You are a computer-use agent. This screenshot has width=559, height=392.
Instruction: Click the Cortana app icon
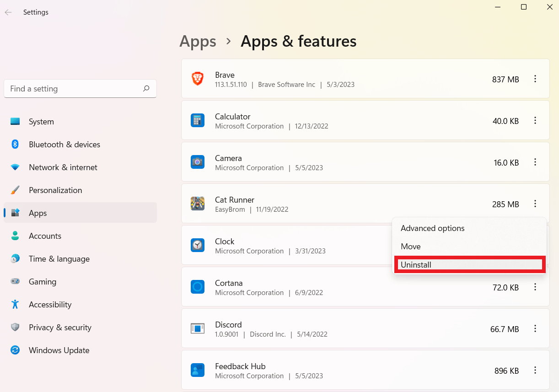(x=198, y=287)
